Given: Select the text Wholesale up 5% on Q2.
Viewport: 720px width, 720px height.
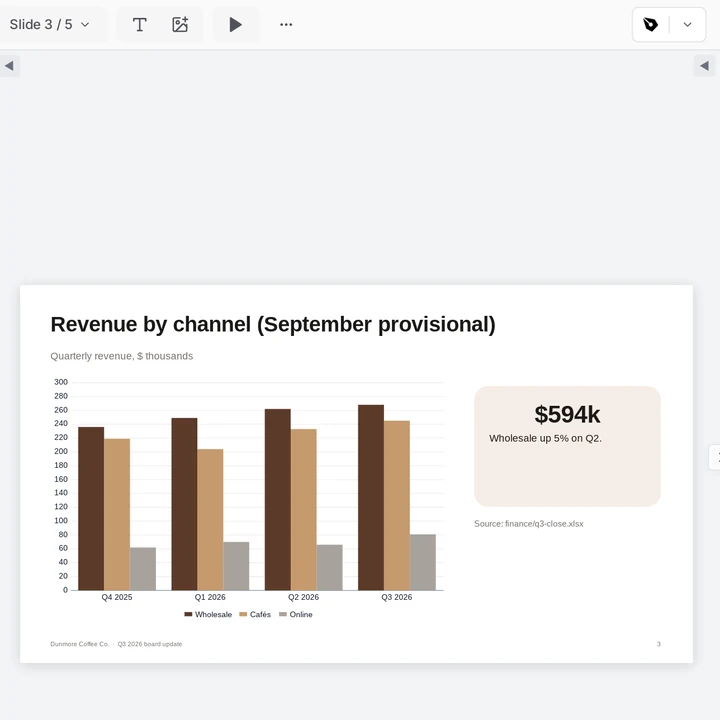Looking at the screenshot, I should (545, 438).
